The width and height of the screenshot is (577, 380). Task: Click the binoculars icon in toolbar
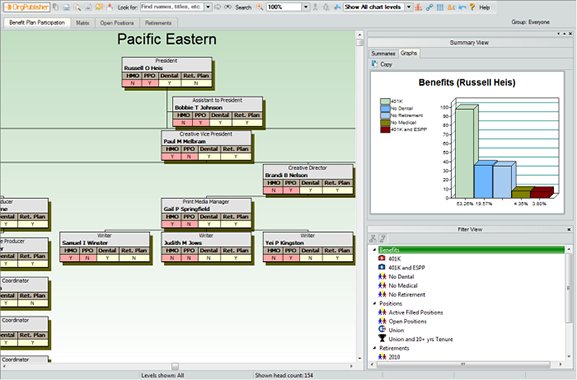click(x=228, y=7)
